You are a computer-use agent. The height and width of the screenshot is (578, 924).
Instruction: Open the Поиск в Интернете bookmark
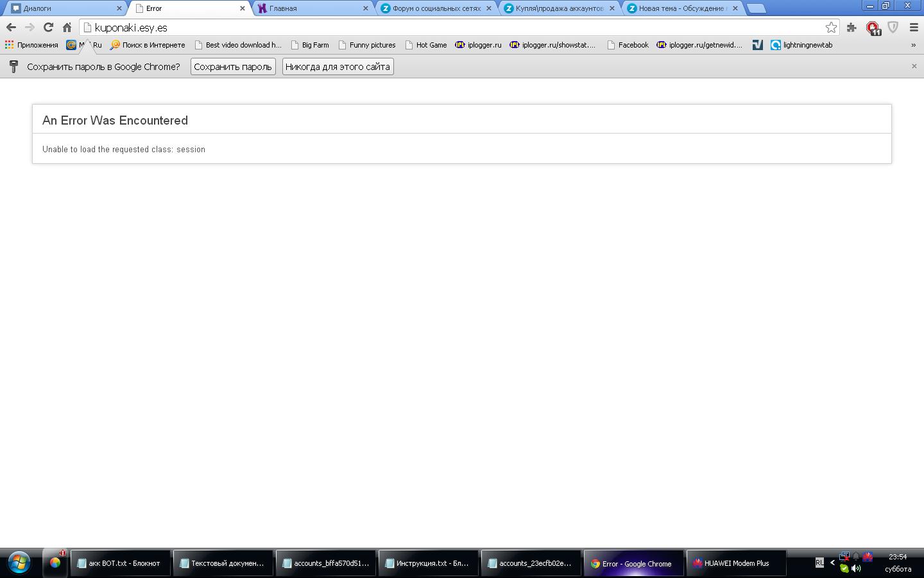[x=148, y=45]
